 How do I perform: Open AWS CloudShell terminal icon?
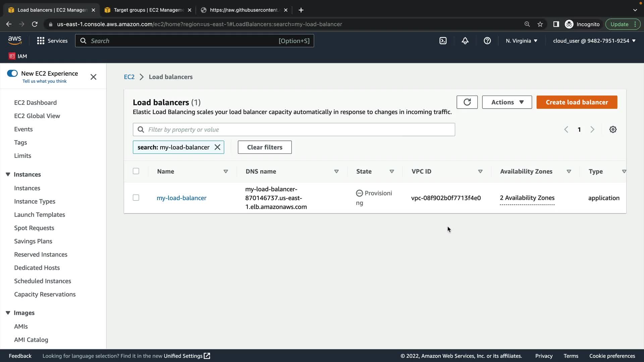pyautogui.click(x=443, y=41)
